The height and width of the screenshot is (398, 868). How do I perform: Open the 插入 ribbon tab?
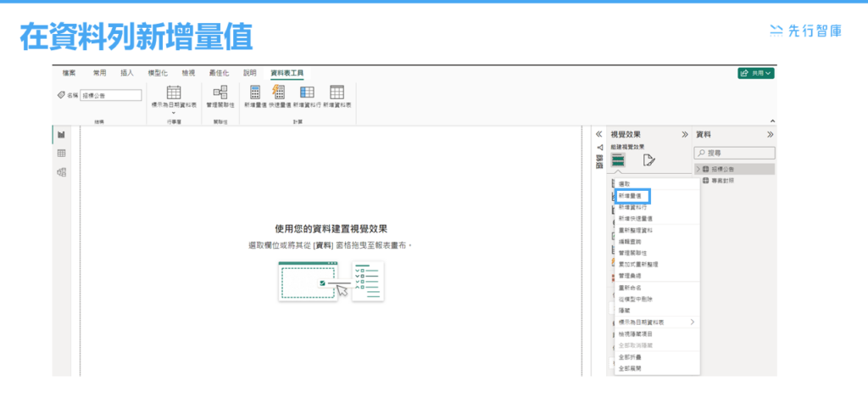tap(127, 73)
